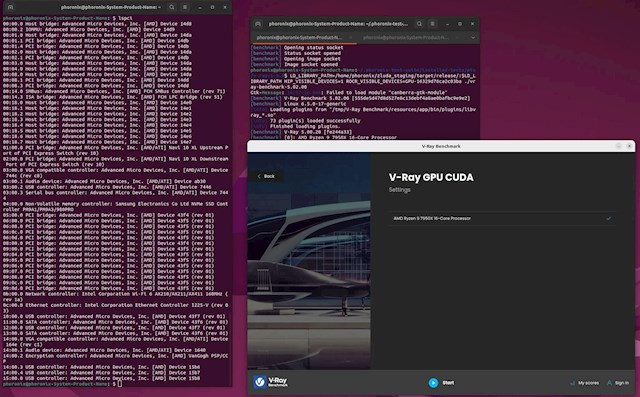Click the Intel Ethernet Controller I225-V line
The height and width of the screenshot is (397, 640).
(116, 308)
